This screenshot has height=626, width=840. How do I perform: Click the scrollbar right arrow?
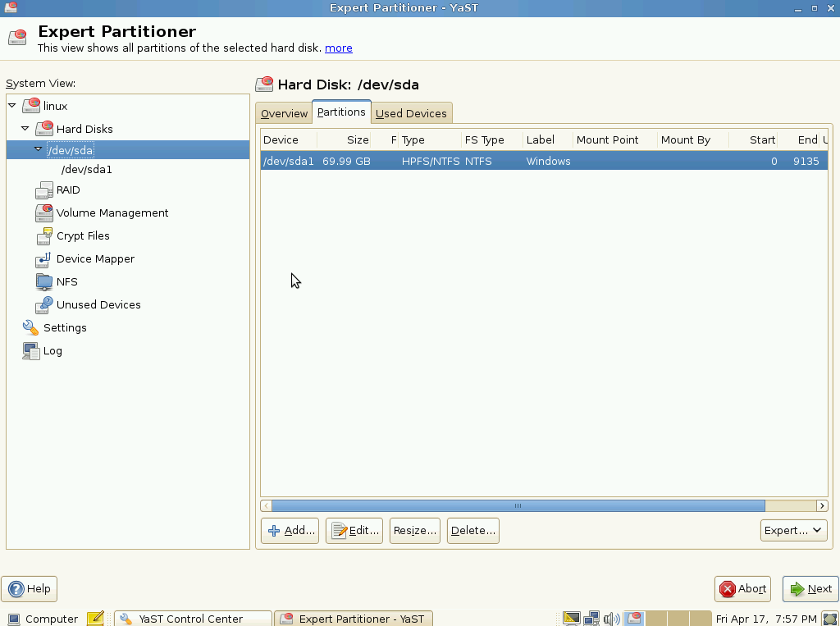822,505
